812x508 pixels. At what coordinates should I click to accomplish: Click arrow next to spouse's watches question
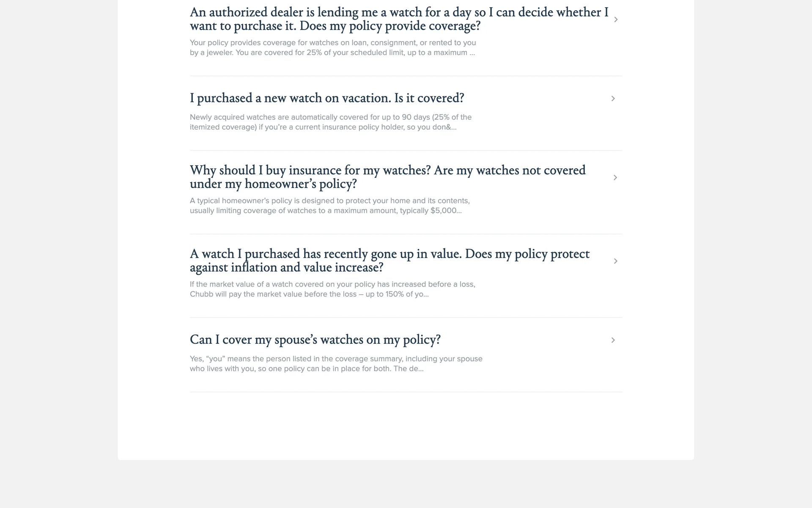pyautogui.click(x=613, y=340)
